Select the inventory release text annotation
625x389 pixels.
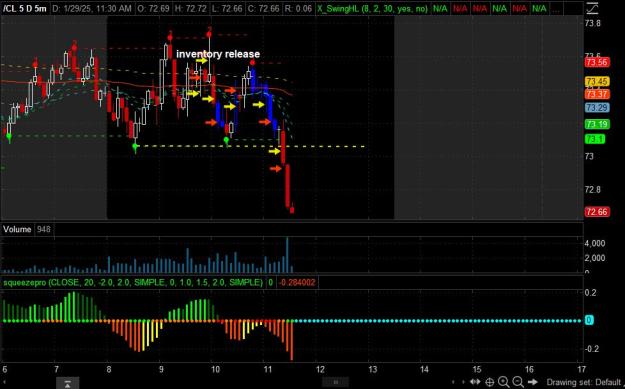(x=218, y=54)
